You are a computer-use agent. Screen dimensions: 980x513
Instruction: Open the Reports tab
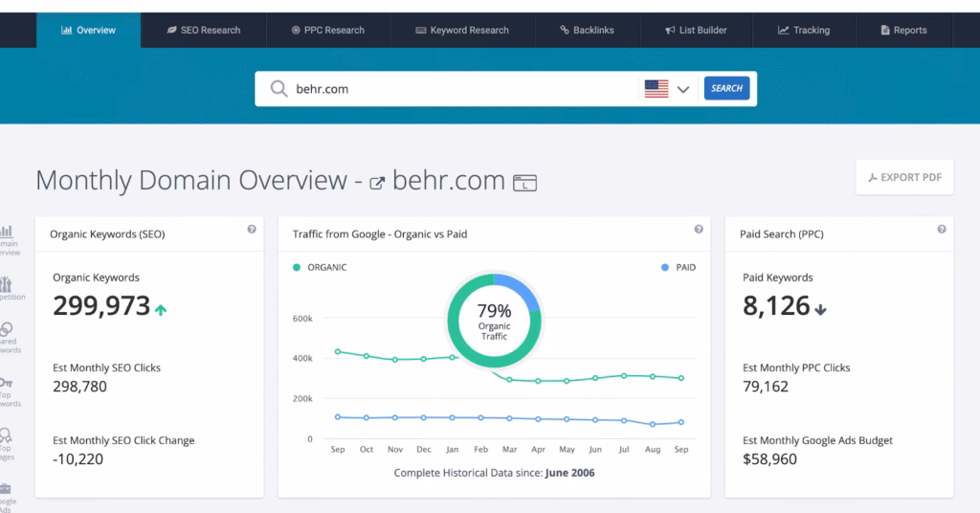[x=902, y=30]
